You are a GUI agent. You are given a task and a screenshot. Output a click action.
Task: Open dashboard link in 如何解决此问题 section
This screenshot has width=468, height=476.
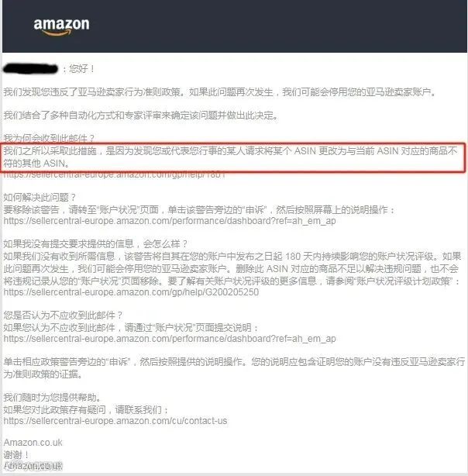pyautogui.click(x=170, y=221)
